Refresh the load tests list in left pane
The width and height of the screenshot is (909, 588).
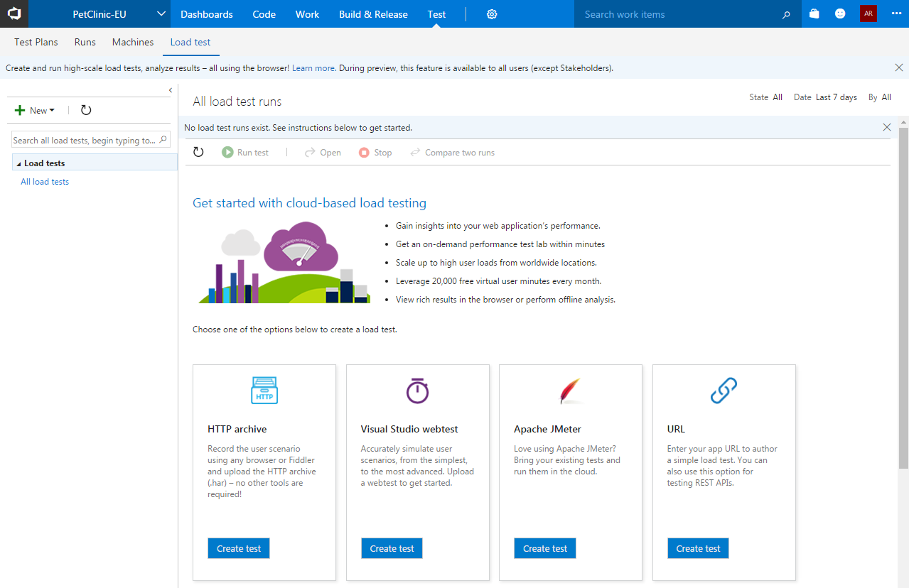tap(86, 110)
